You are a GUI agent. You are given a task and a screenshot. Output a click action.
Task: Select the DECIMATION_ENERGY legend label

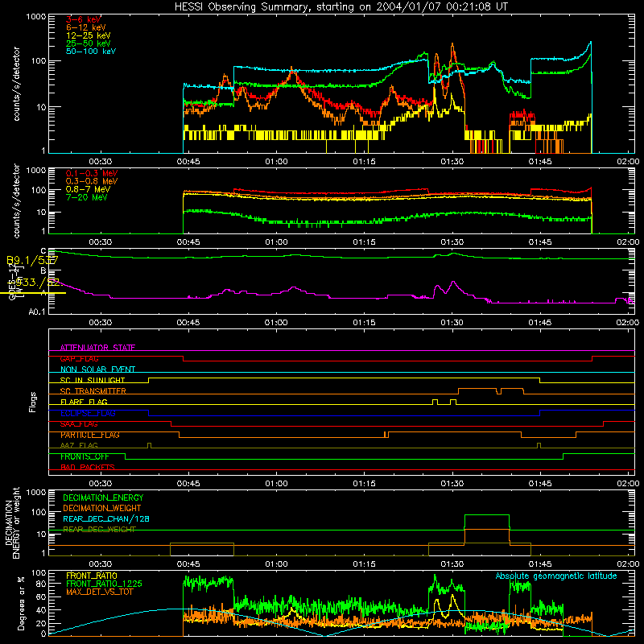[x=103, y=497]
